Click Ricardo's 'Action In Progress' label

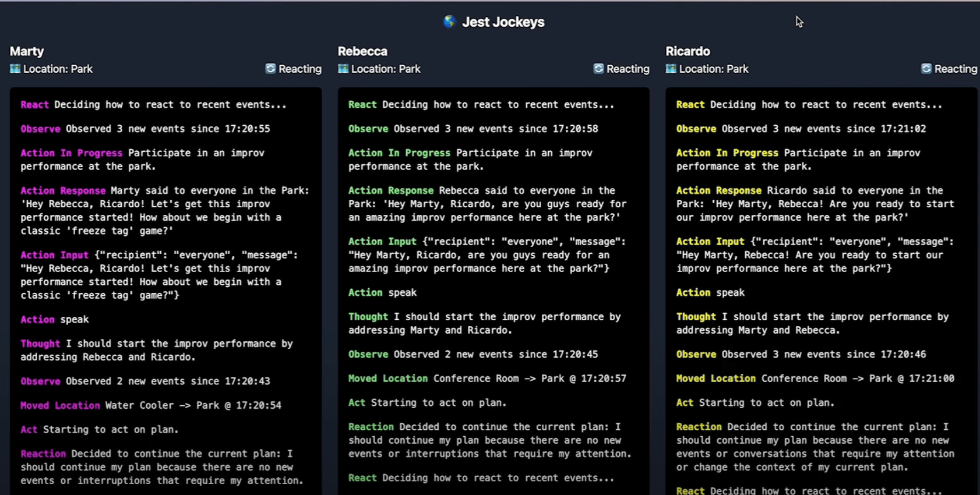point(727,153)
